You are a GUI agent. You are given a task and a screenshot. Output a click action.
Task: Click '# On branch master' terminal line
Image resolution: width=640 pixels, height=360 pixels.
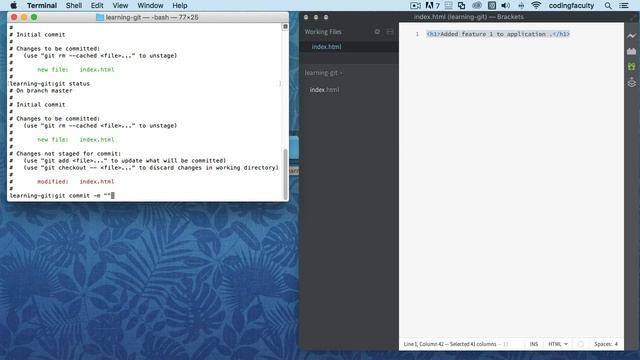tap(41, 91)
